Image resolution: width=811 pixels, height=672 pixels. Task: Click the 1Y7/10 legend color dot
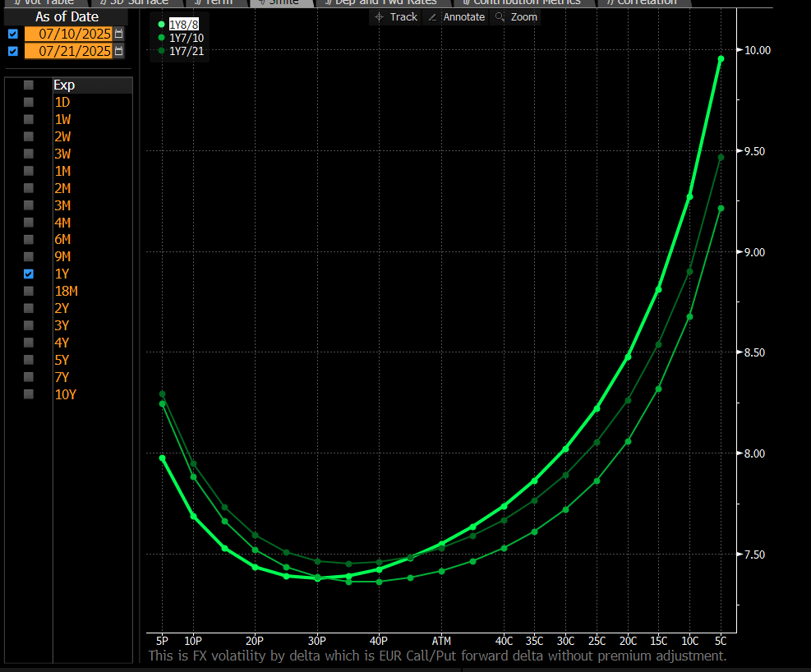coord(162,38)
